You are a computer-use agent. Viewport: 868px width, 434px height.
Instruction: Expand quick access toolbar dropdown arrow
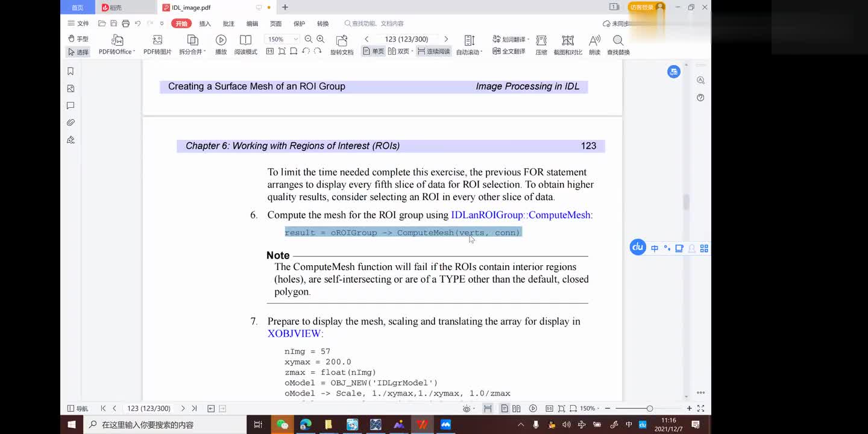point(162,24)
